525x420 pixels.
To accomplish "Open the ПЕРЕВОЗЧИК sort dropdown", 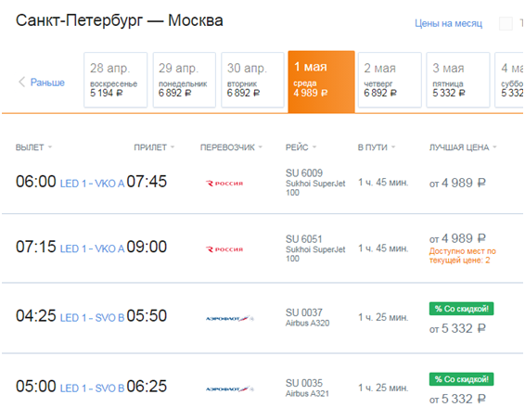I will click(x=231, y=147).
